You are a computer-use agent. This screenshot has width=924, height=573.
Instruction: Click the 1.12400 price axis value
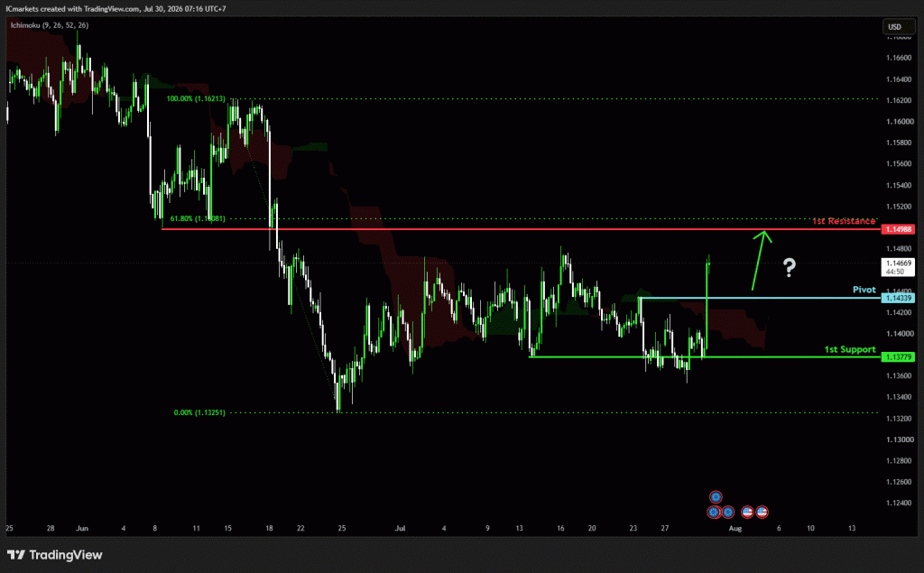click(900, 504)
